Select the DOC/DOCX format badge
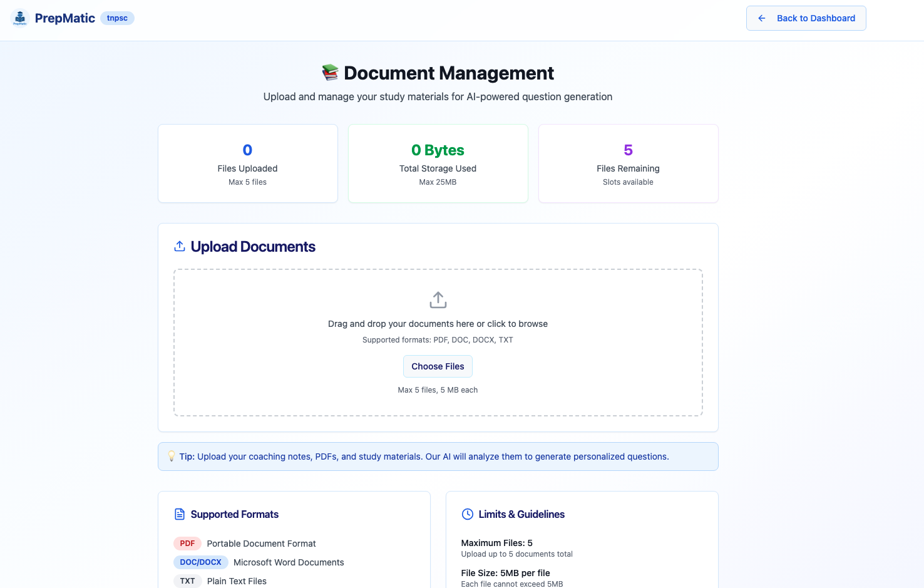Viewport: 924px width, 588px height. tap(200, 562)
